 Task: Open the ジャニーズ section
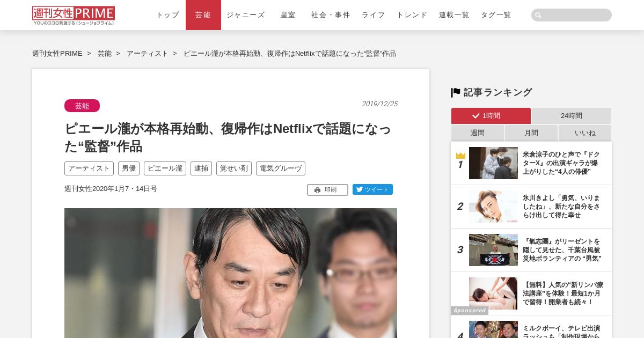pyautogui.click(x=246, y=15)
